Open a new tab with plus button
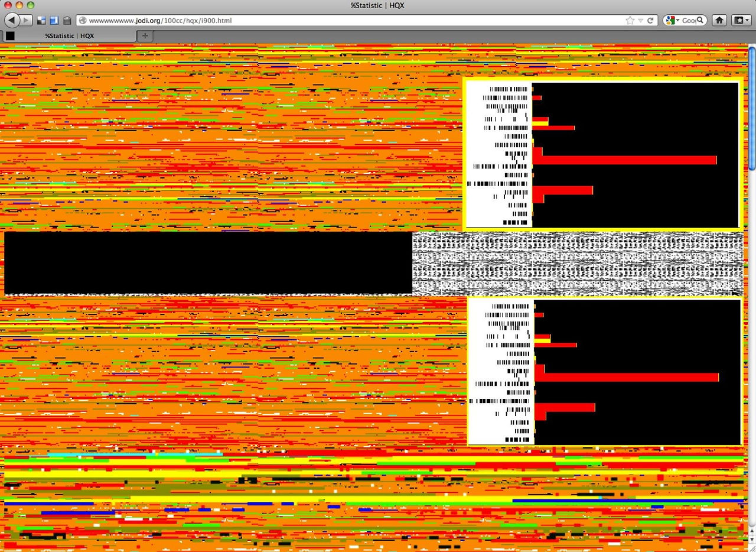This screenshot has height=552, width=756. (145, 36)
